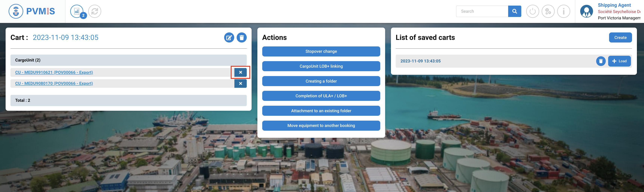Open the CU - MEDU9080170 link
Viewport: 644px width, 192px height.
pyautogui.click(x=54, y=84)
